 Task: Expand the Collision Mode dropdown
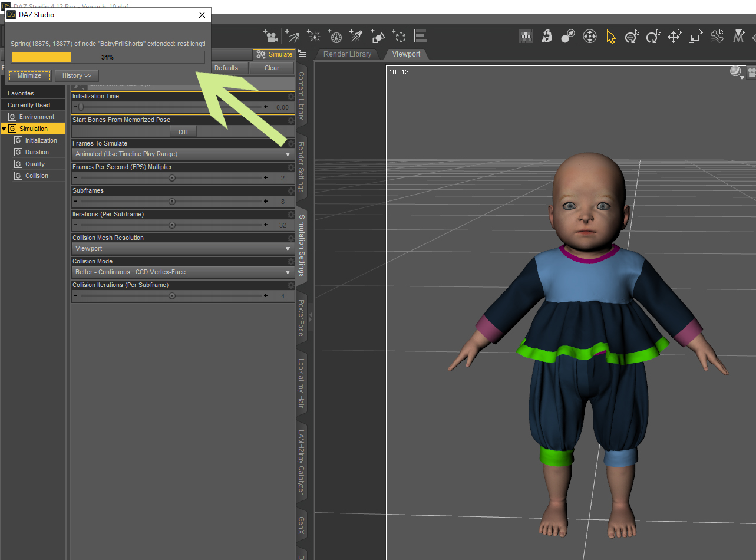click(183, 272)
